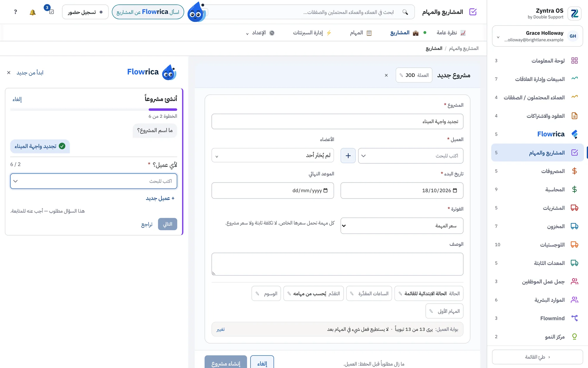Close the Flowrica assistant panel with X
The width and height of the screenshot is (588, 368).
tap(9, 73)
